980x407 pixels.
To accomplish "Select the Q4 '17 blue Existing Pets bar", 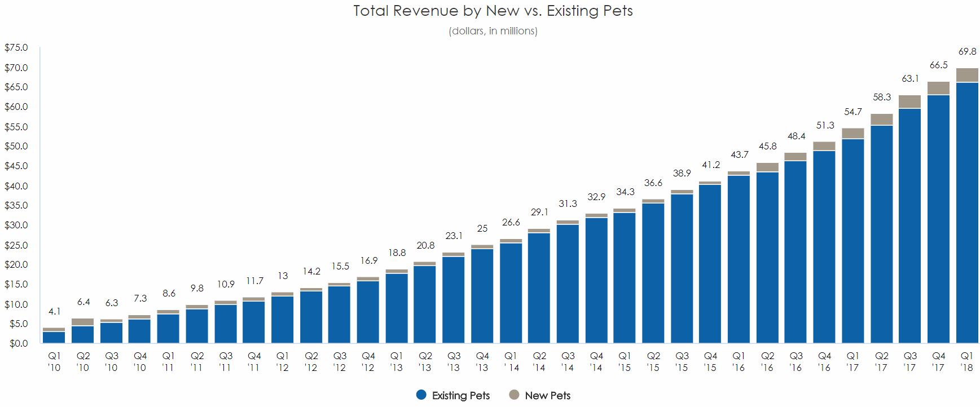I will click(x=938, y=219).
